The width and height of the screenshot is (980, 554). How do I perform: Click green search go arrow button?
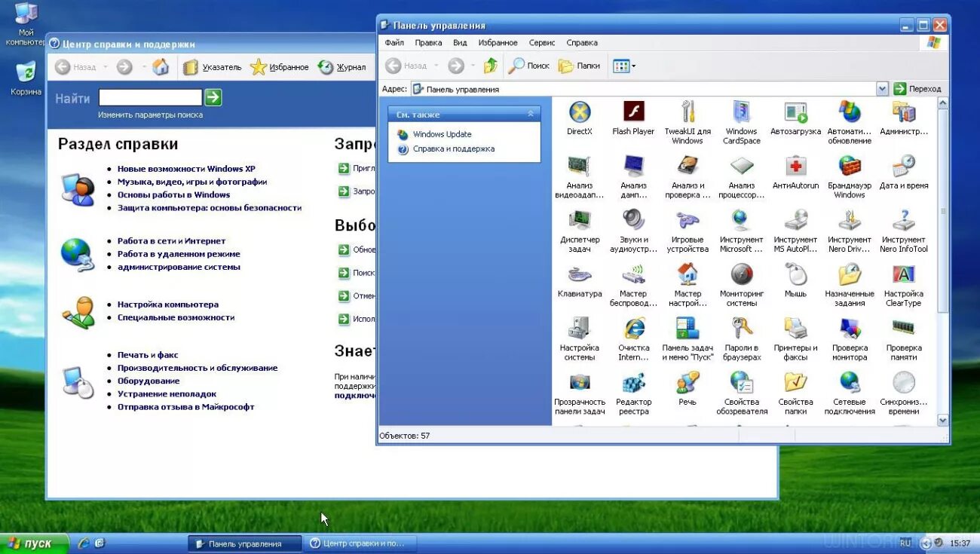(x=213, y=97)
